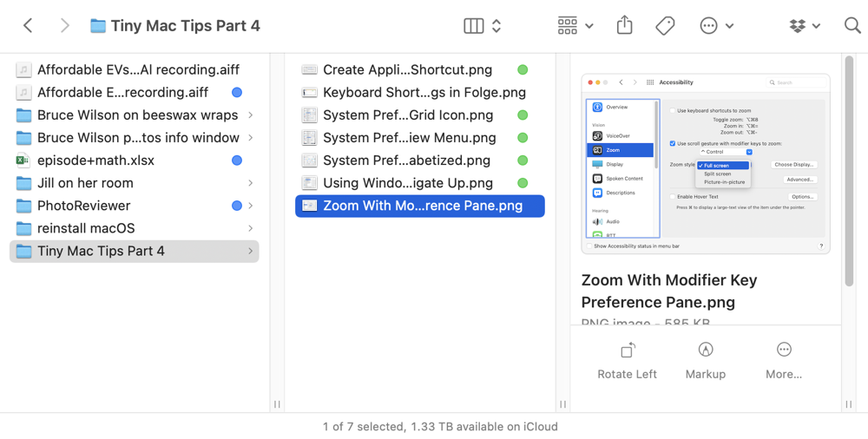Click the preview pane vertical scrollbar

click(x=849, y=174)
